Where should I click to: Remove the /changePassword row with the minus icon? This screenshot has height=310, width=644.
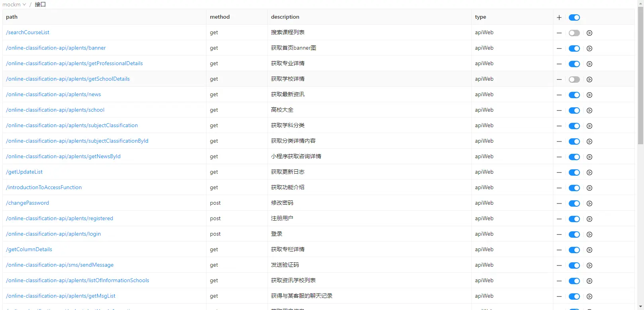point(559,203)
